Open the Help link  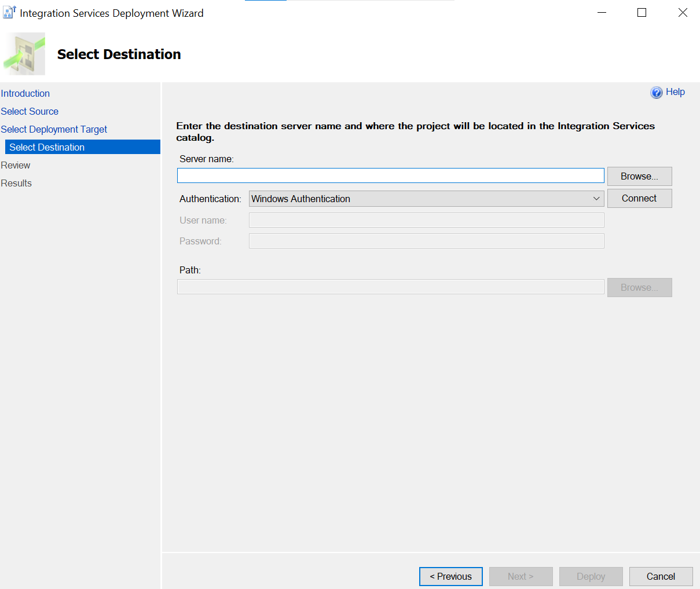[x=675, y=92]
